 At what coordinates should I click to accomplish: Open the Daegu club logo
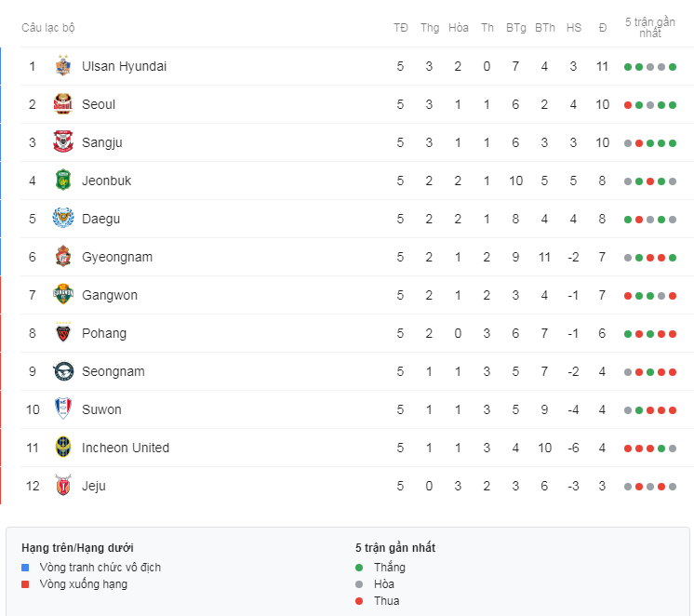[x=63, y=219]
